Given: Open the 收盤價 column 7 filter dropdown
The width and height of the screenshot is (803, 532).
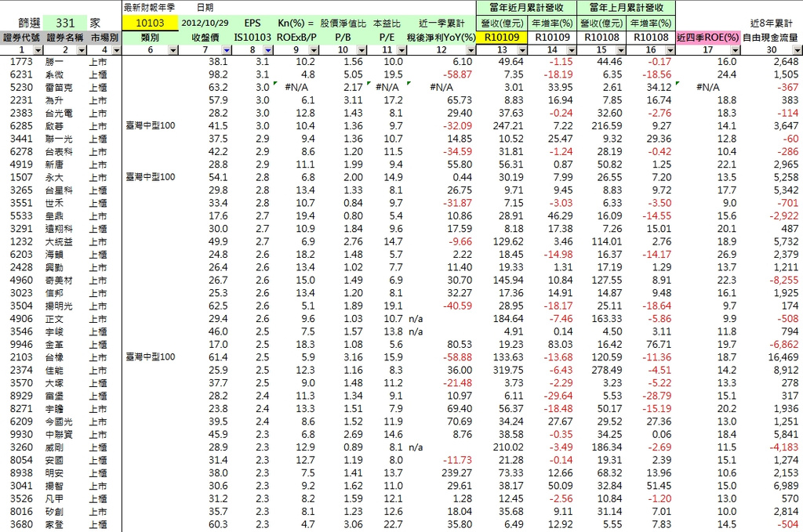Looking at the screenshot, I should (227, 50).
